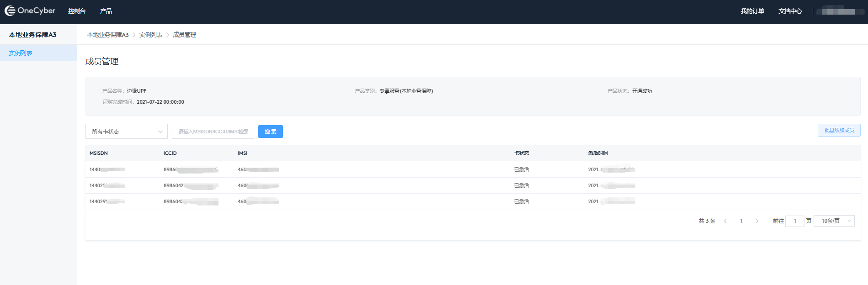
Task: Click the go-to page number input
Action: 794,221
